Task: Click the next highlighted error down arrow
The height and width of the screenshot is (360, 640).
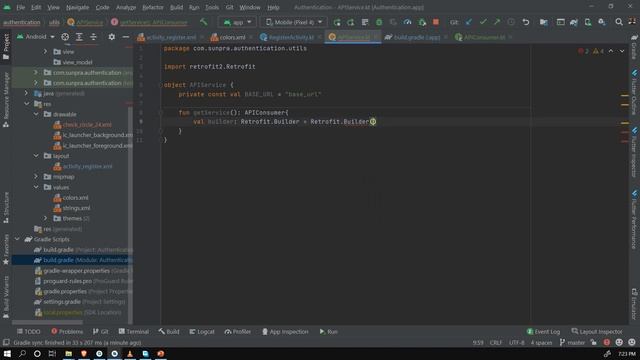Action: pos(622,51)
